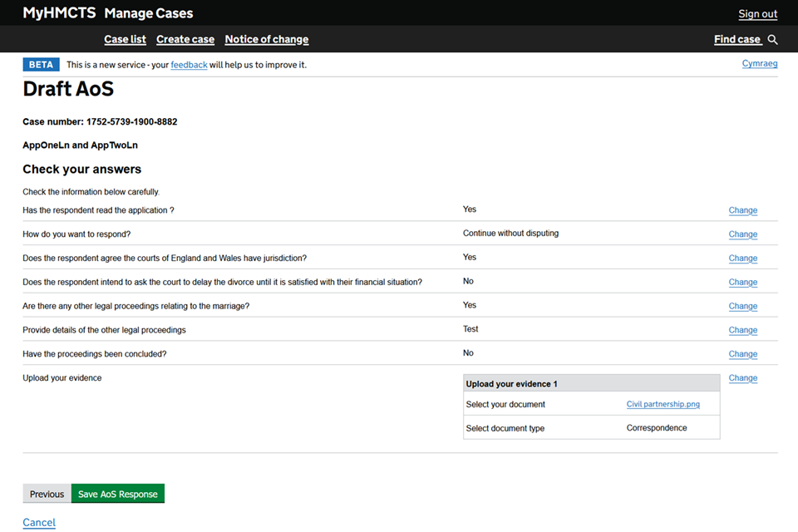Click the Find case link
Viewport: 798px width, 532px height.
click(x=736, y=39)
